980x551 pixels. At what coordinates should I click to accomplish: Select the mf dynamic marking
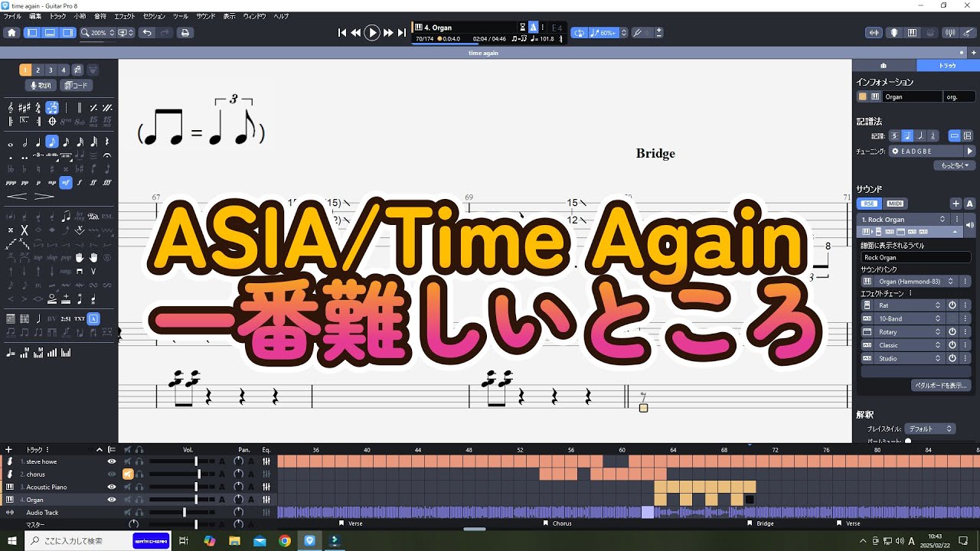[x=66, y=182]
